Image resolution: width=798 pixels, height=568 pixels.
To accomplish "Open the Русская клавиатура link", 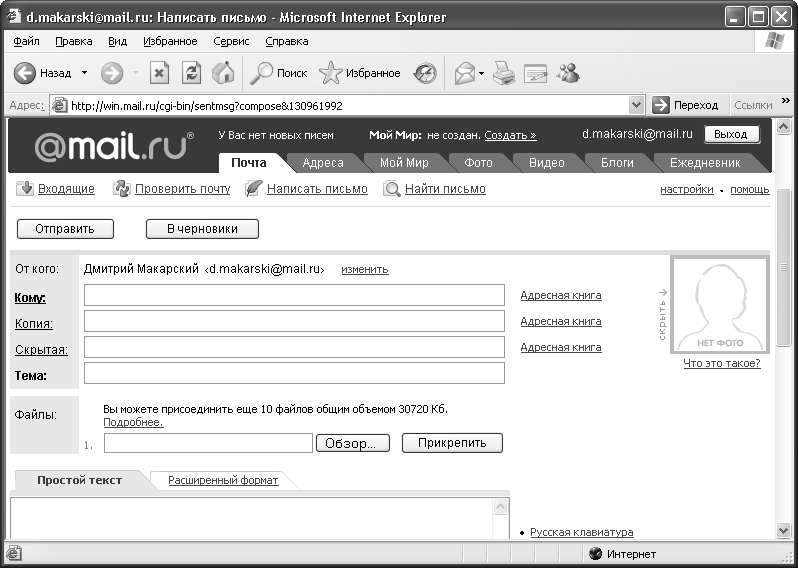I will [x=582, y=532].
